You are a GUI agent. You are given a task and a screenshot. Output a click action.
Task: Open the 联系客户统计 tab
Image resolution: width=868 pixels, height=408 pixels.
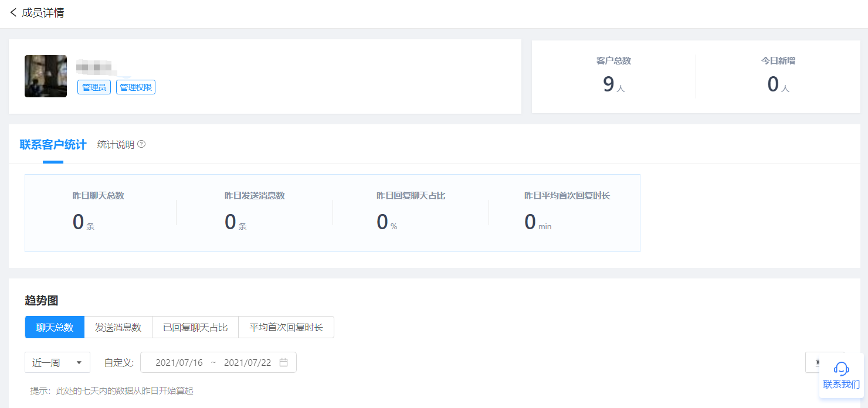click(x=53, y=144)
